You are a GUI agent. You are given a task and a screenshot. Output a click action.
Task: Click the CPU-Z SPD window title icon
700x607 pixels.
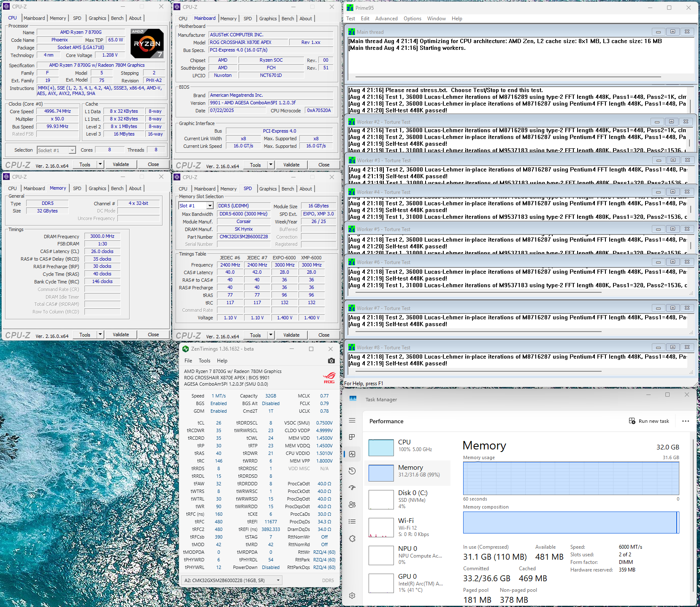(177, 177)
